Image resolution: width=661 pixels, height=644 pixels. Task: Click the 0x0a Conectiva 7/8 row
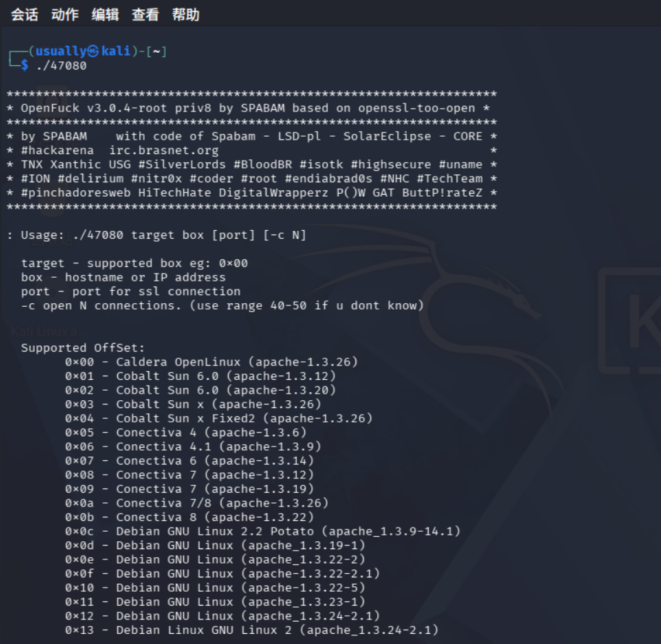point(197,503)
